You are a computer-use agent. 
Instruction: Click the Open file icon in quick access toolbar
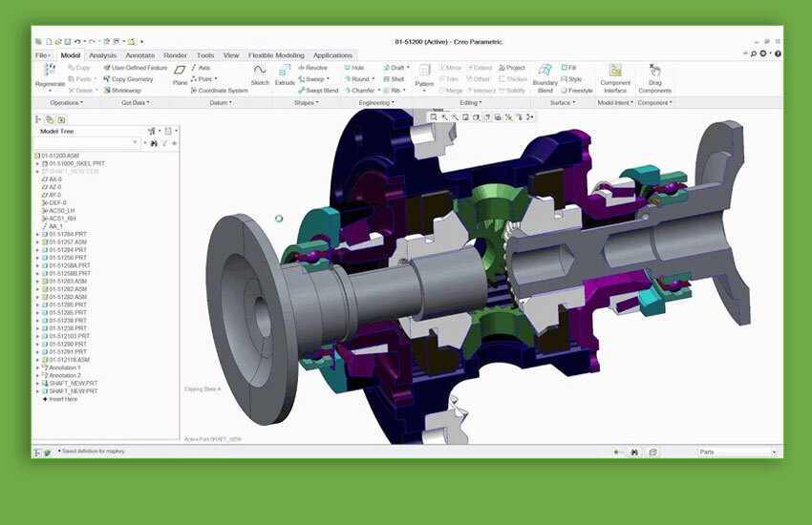tap(58, 41)
